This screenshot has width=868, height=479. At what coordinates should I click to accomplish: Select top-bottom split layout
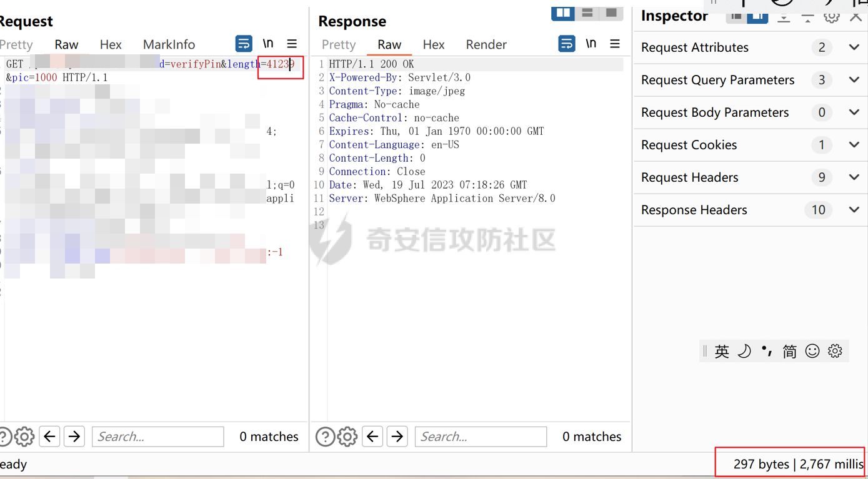587,12
